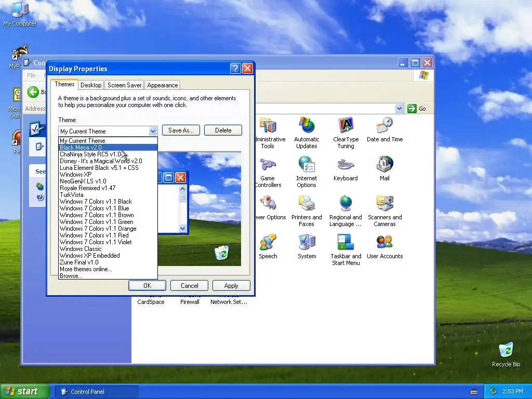Image resolution: width=532 pixels, height=399 pixels.
Task: Select ChaNinja Style RC5 v1.0 theme
Action: [108, 154]
